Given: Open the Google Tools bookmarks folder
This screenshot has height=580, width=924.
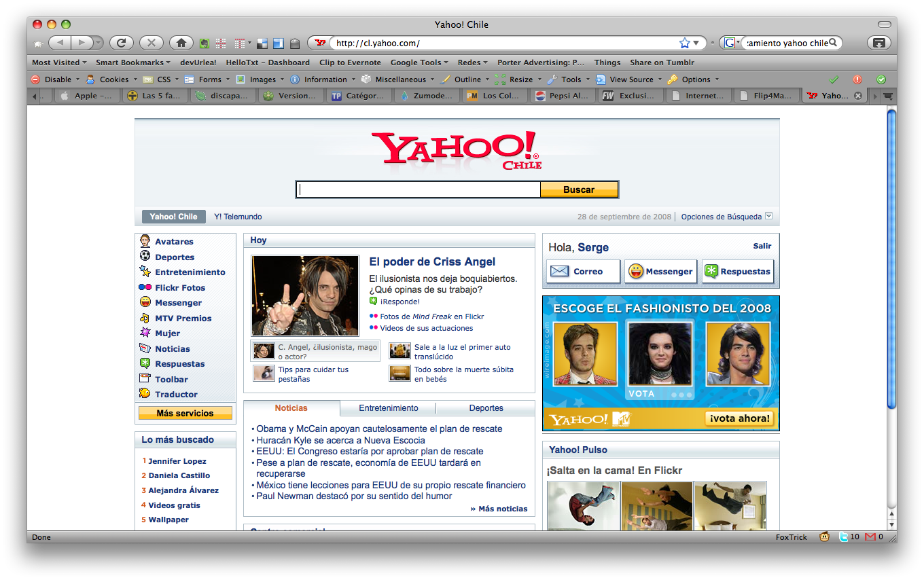Looking at the screenshot, I should (419, 62).
